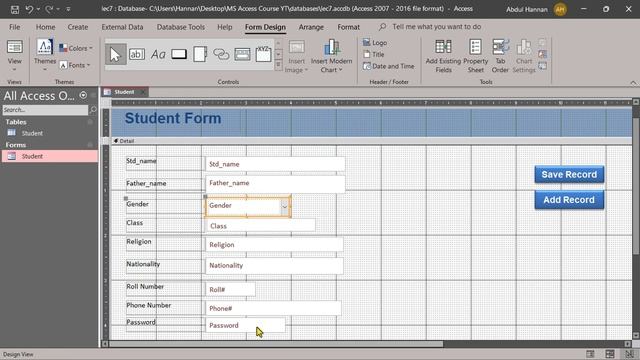Switch to the Database Tools tab
This screenshot has width=640, height=360.
181,27
